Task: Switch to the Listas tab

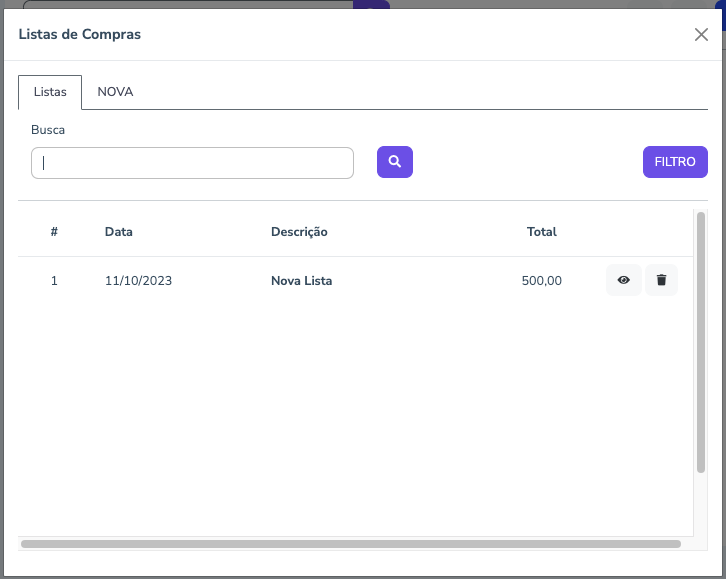Action: click(50, 92)
